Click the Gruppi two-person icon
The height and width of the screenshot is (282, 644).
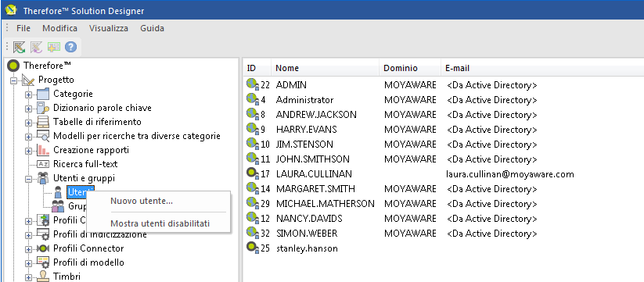coord(58,206)
